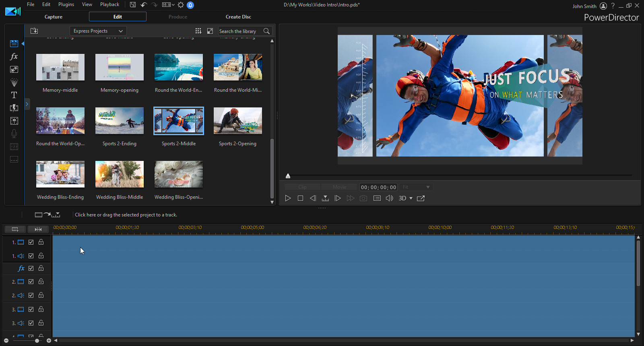
Task: Switch to the Capture tab
Action: (54, 17)
